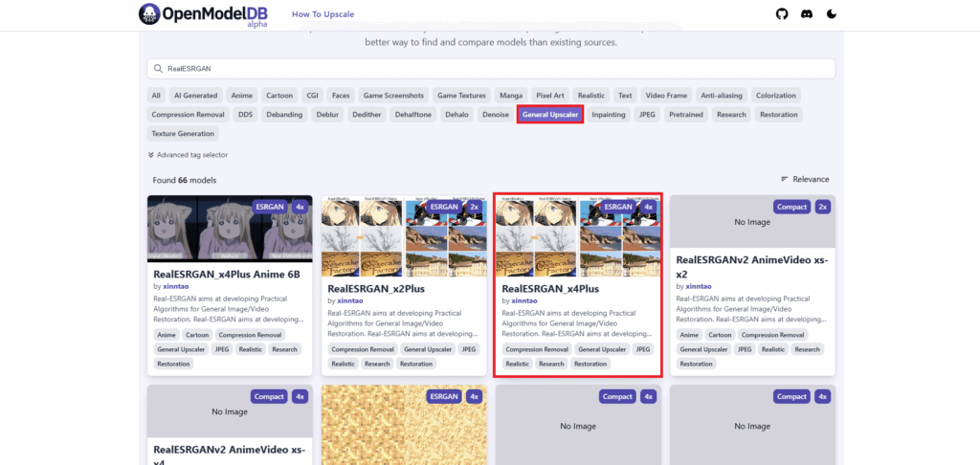The height and width of the screenshot is (465, 980).
Task: Select the All tag filter
Action: click(x=156, y=96)
